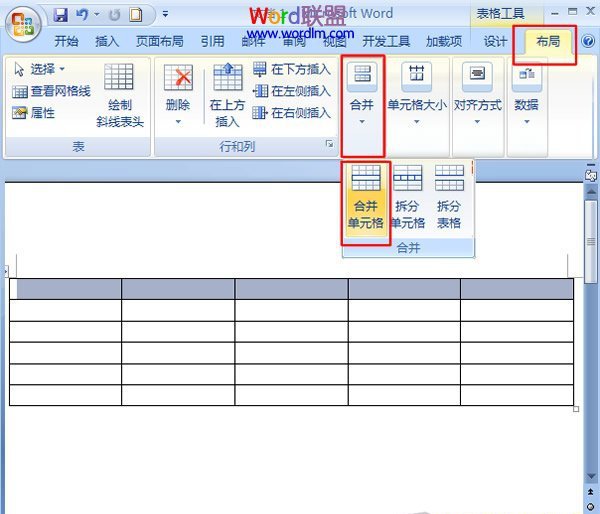Viewport: 600px width, 514px height.
Task: Click the redo/repeat icon
Action: click(x=114, y=15)
